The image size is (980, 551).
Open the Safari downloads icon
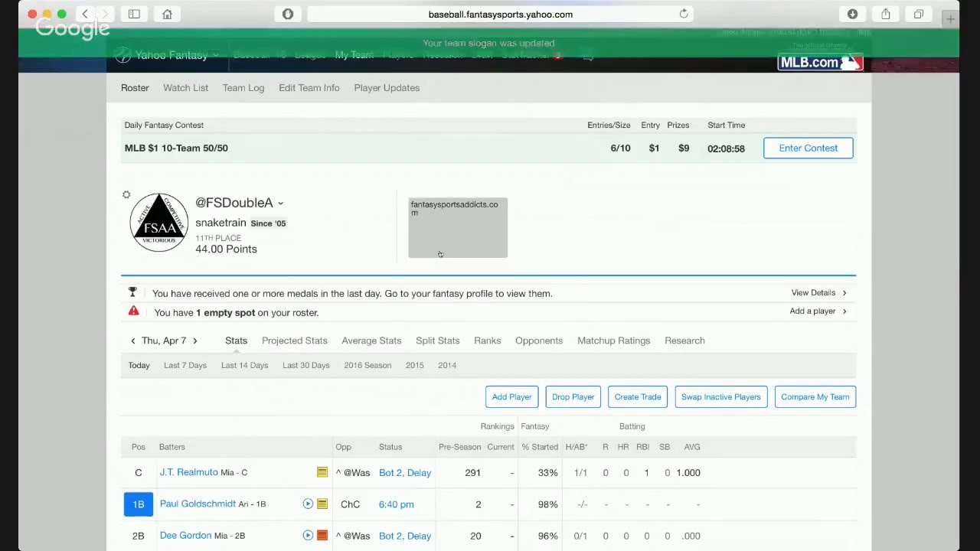852,14
